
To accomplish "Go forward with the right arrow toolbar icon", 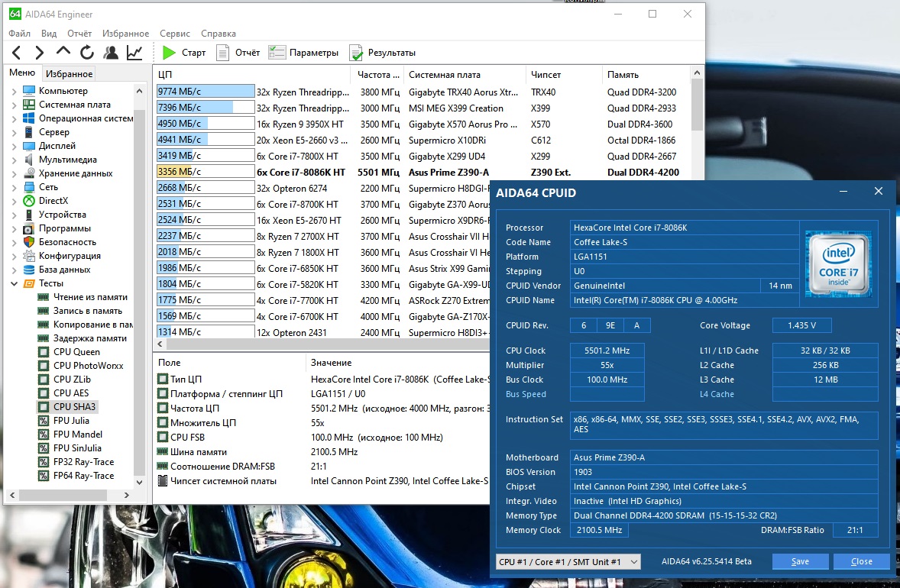I will click(x=39, y=53).
